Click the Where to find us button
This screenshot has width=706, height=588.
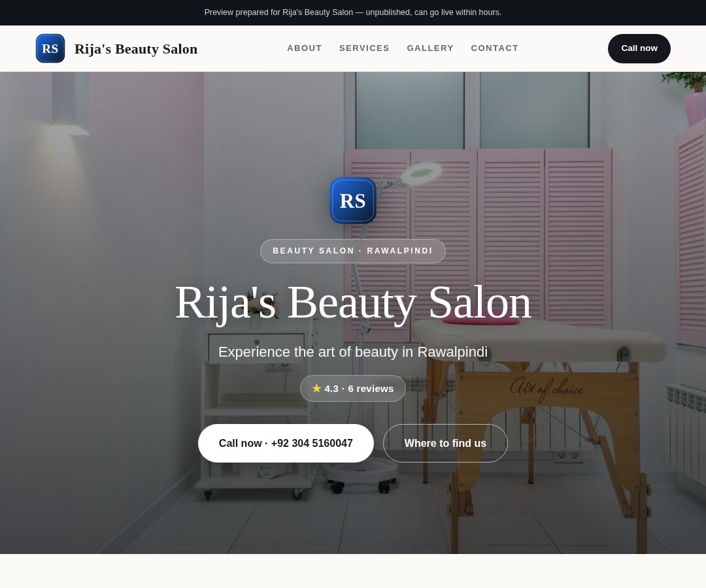click(x=445, y=443)
